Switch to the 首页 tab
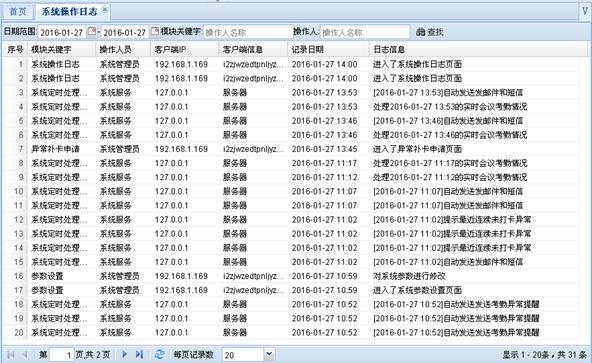 18,12
